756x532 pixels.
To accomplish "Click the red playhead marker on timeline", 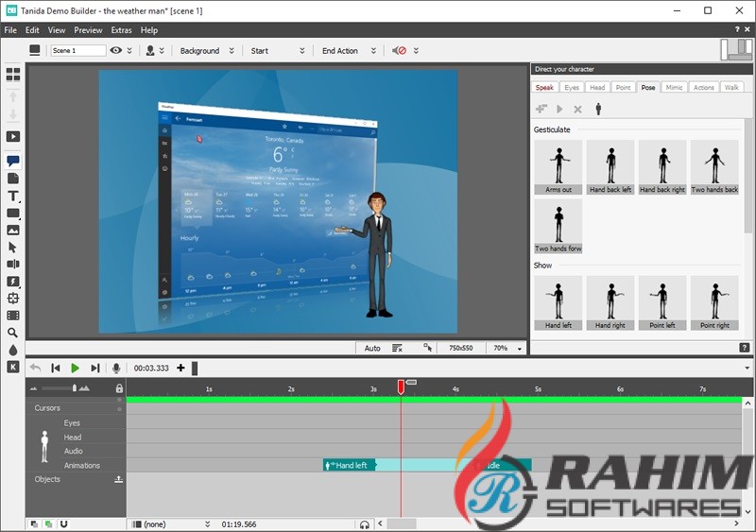I will point(401,386).
